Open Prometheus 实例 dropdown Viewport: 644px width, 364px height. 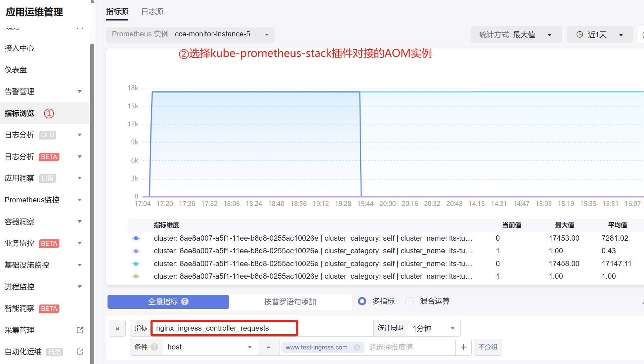(x=190, y=34)
